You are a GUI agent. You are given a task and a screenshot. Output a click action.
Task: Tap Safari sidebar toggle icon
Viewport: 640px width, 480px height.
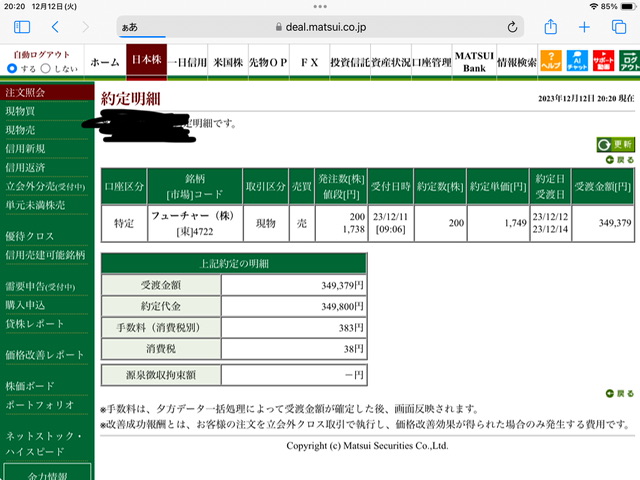click(22, 27)
